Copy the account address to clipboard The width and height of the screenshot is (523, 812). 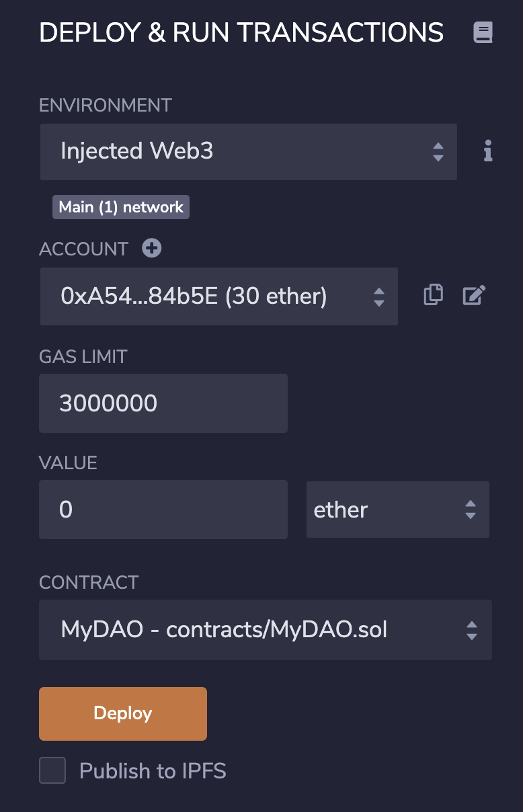(434, 295)
